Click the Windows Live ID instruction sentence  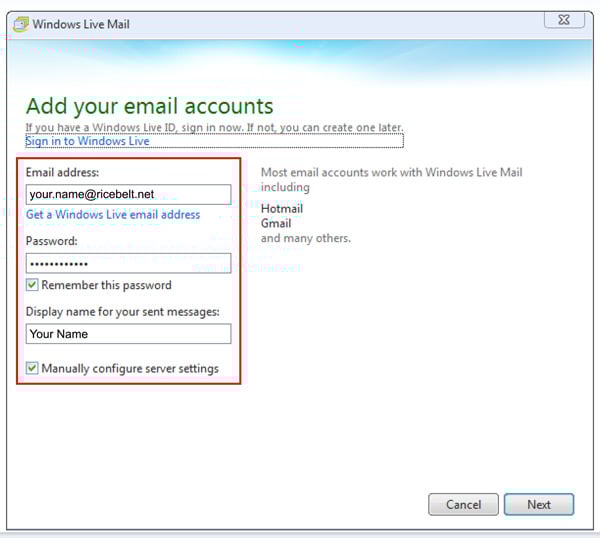(x=214, y=128)
